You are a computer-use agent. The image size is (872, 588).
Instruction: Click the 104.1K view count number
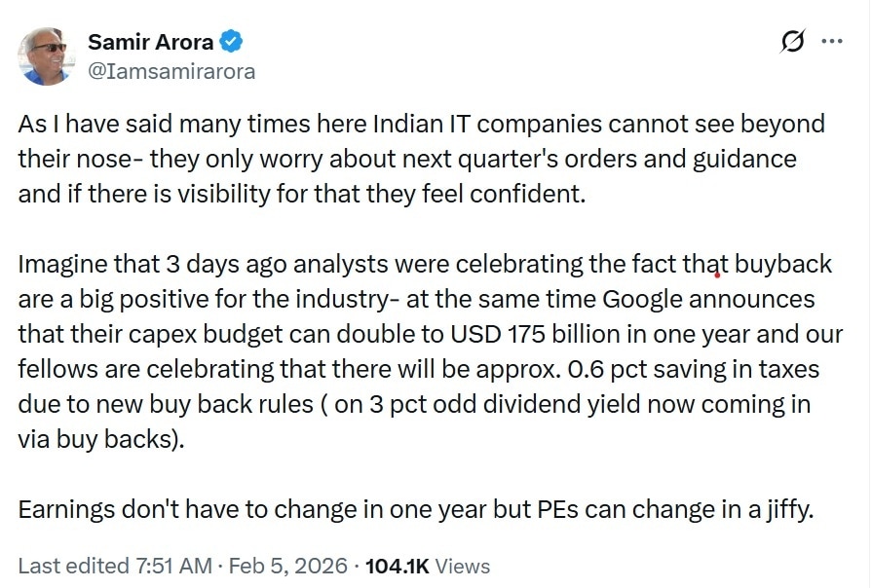(x=396, y=566)
